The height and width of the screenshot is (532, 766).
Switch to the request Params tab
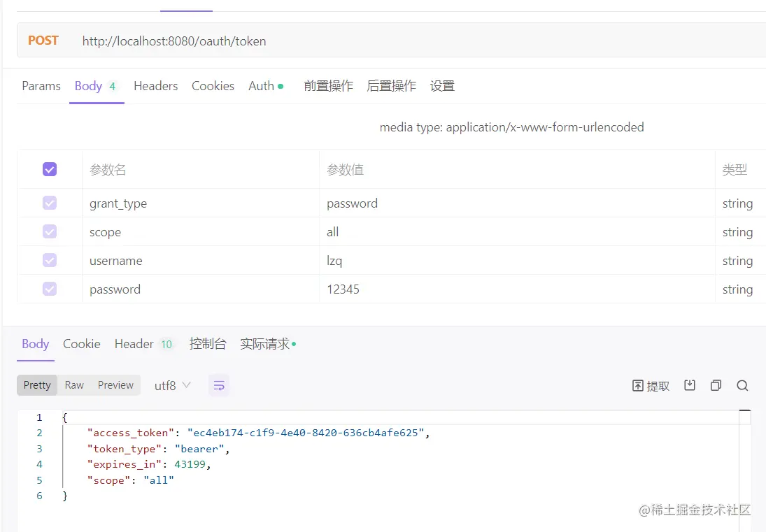pyautogui.click(x=41, y=86)
